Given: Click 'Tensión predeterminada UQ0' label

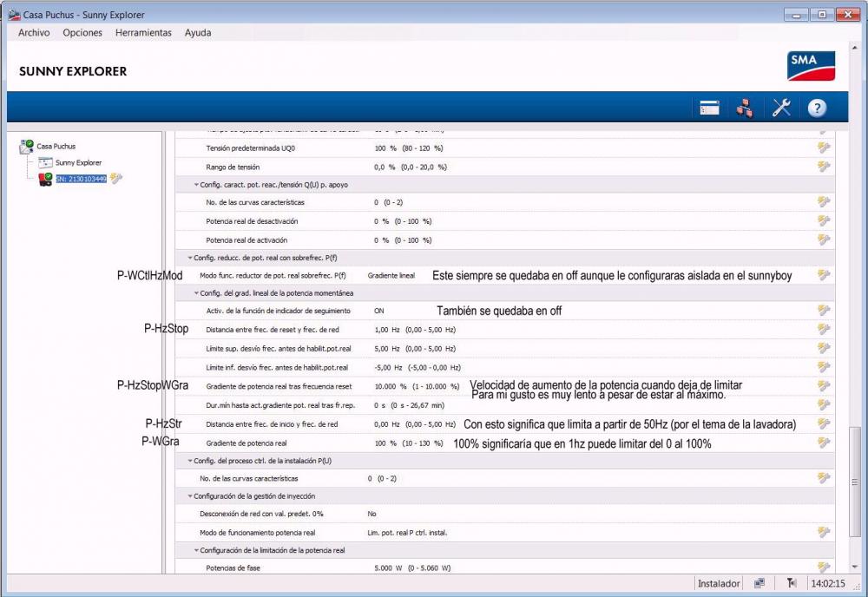Looking at the screenshot, I should (250, 148).
